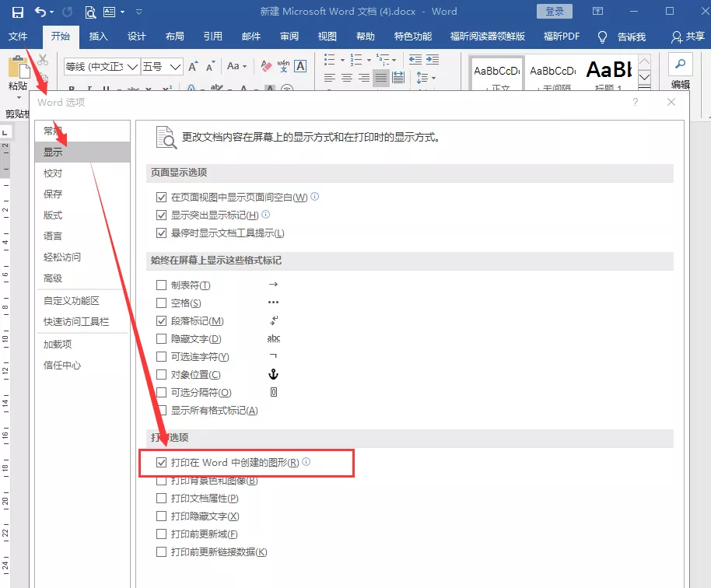Click the Word Options help question mark
Viewport: 711px width, 588px height.
[636, 102]
